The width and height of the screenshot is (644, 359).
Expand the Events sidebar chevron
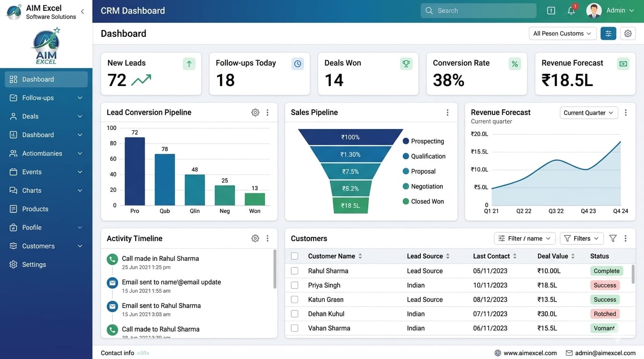pos(80,172)
